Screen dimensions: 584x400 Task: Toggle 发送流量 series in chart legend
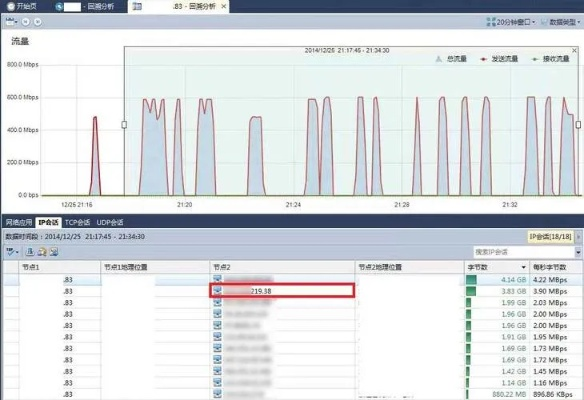[x=499, y=59]
